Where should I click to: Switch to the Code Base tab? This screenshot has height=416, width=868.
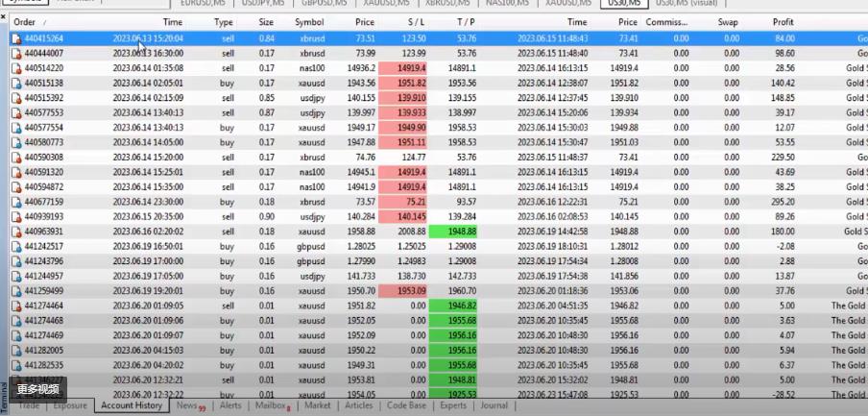(x=404, y=405)
